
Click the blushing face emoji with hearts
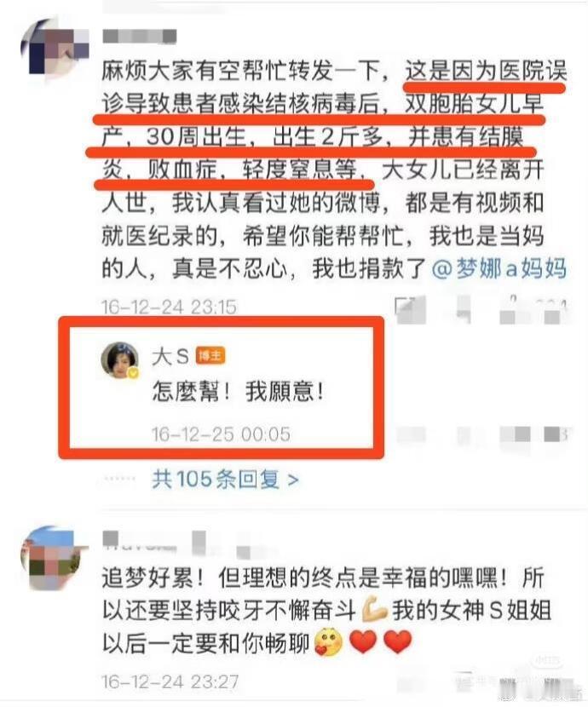[x=328, y=643]
